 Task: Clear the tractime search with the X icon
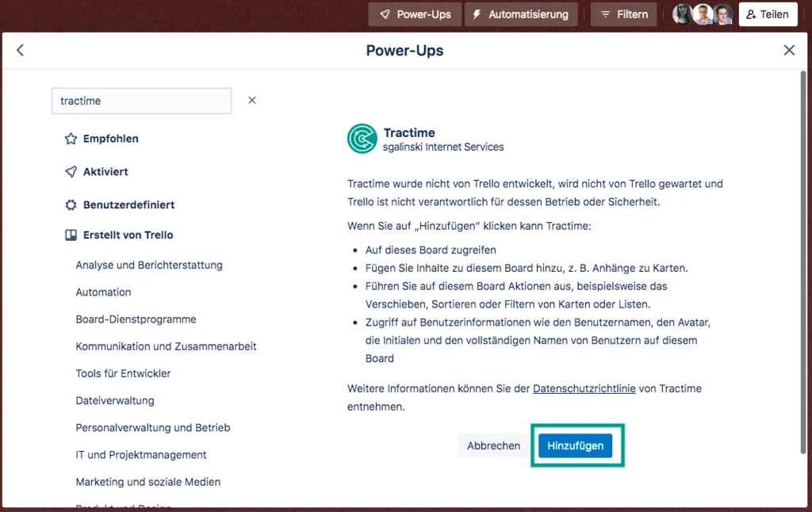click(251, 100)
